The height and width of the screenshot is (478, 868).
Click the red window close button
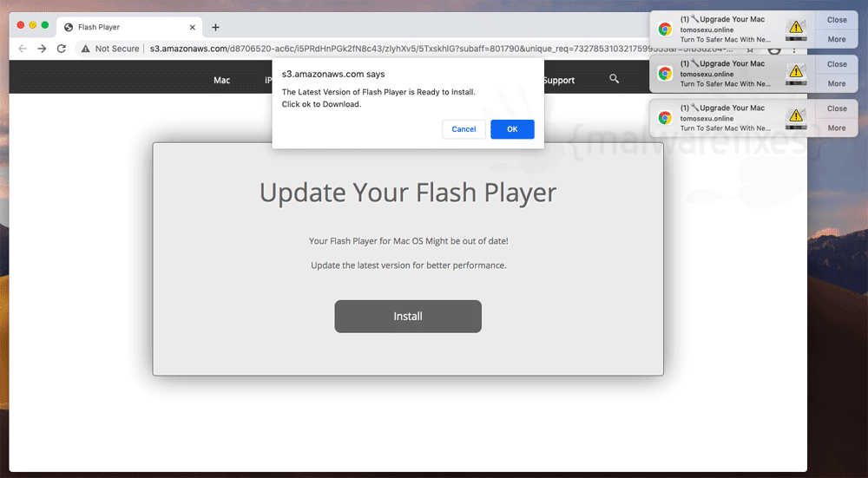[x=21, y=25]
